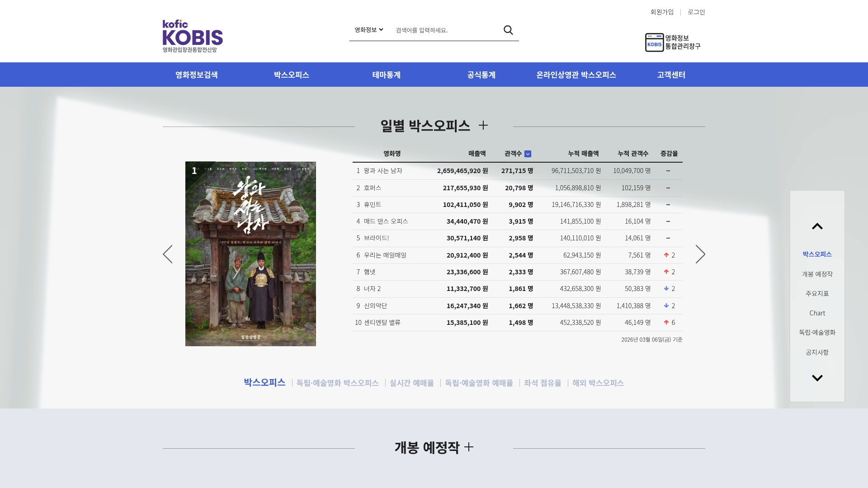868x488 pixels.
Task: Click the 로그인 link
Action: coord(696,12)
